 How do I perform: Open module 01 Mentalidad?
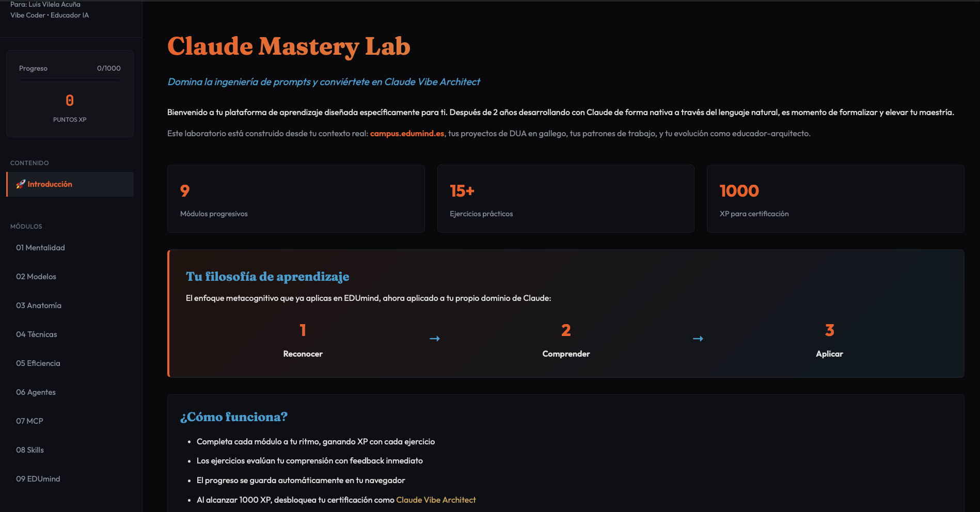pos(40,248)
